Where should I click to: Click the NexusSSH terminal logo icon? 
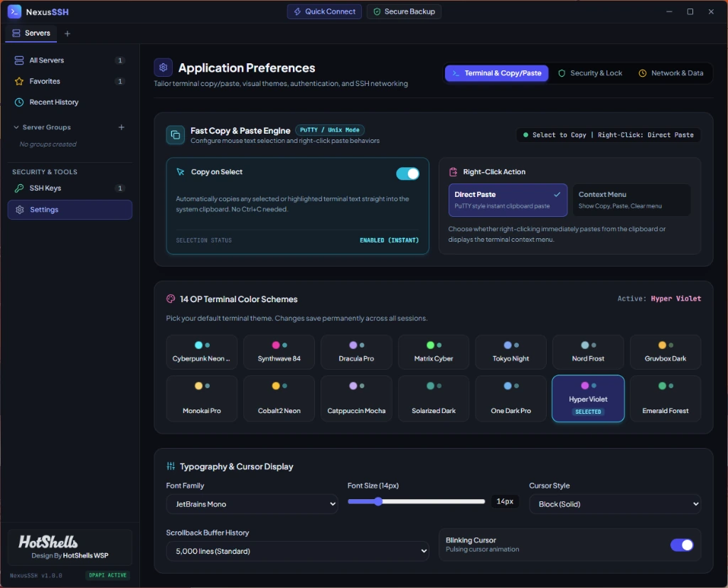click(x=14, y=11)
